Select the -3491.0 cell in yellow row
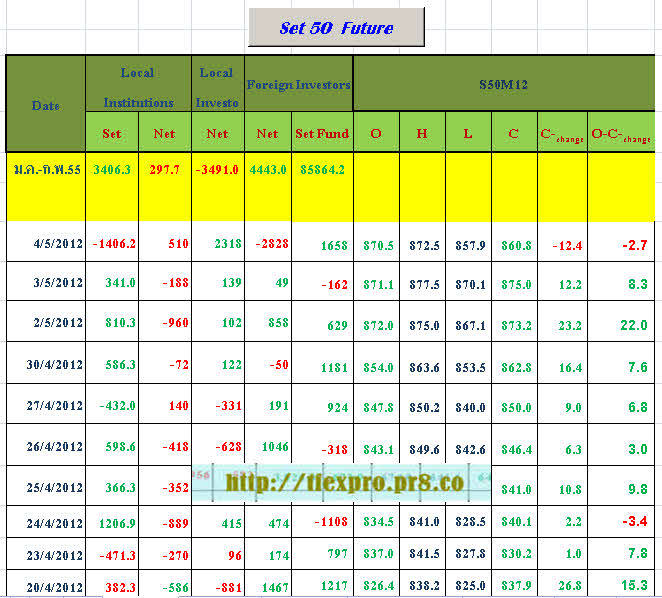662x598 pixels. pos(216,170)
